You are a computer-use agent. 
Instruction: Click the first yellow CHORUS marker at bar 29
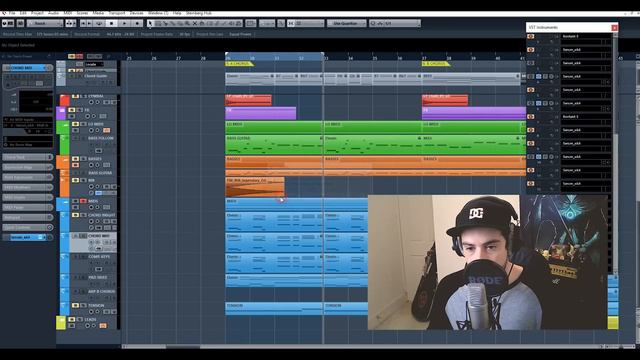239,64
